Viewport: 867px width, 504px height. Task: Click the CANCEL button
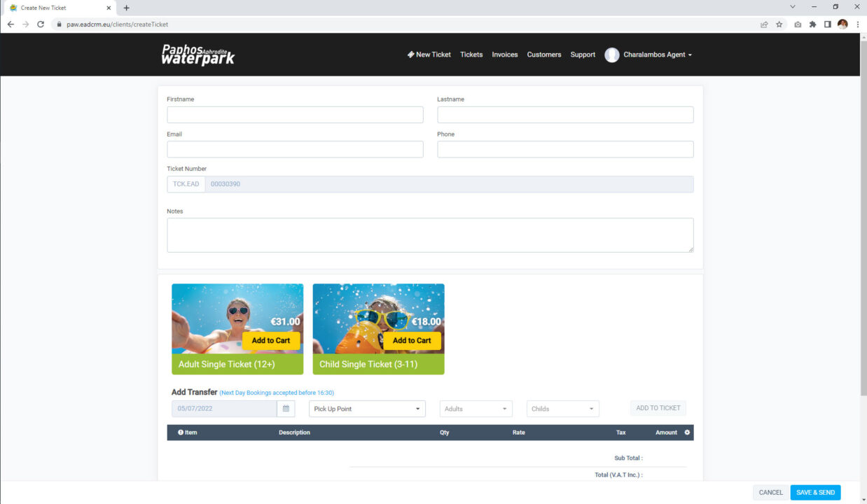pyautogui.click(x=771, y=492)
